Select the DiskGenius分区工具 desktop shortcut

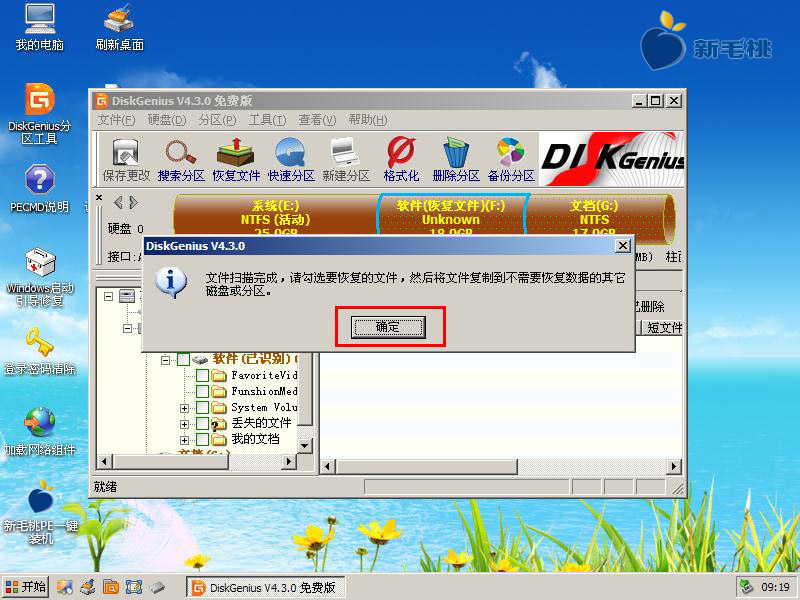coord(39,114)
